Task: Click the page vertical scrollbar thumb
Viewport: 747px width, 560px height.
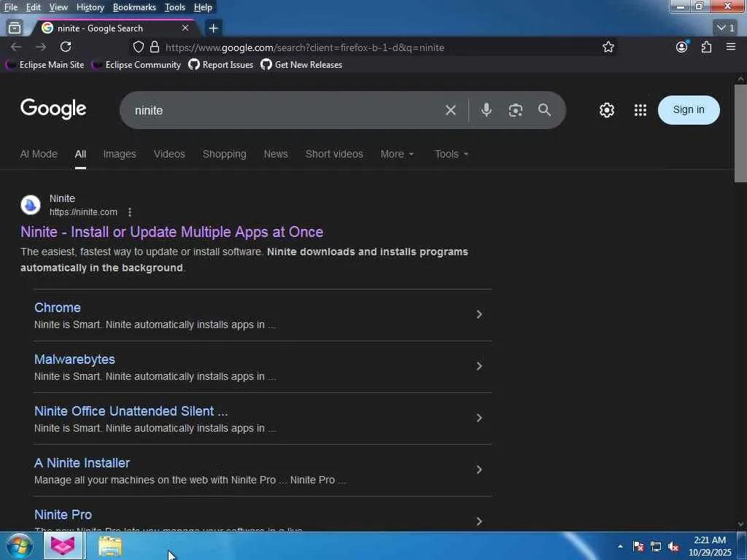Action: 740,133
